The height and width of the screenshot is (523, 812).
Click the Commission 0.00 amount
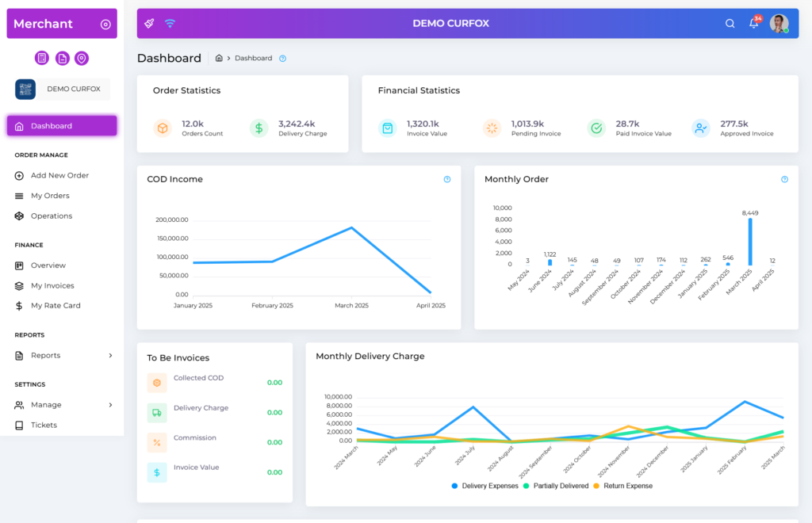(x=274, y=442)
